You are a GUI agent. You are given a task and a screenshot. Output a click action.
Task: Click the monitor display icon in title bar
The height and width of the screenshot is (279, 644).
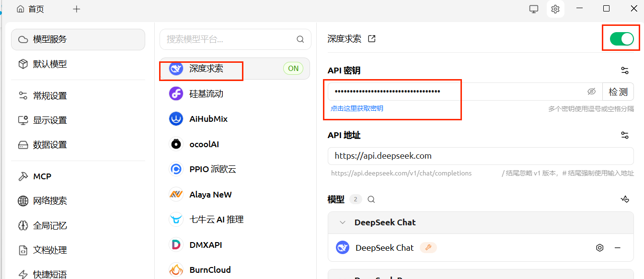coord(534,9)
